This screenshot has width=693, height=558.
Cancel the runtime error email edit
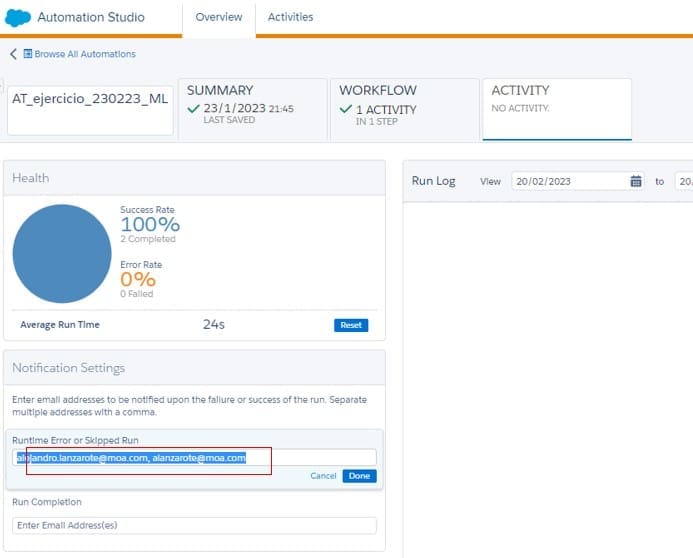323,476
